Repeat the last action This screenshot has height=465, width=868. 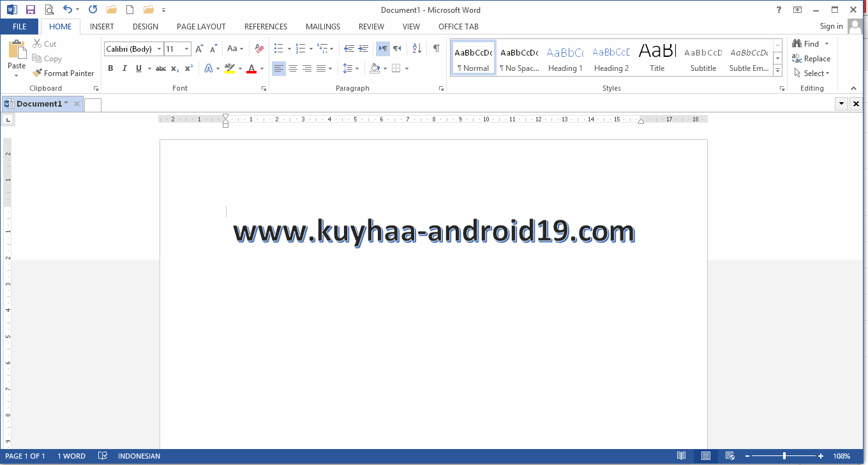(93, 10)
